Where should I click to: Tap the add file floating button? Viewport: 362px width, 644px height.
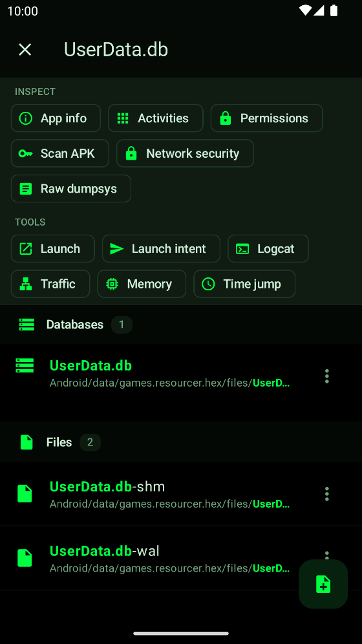(x=323, y=584)
